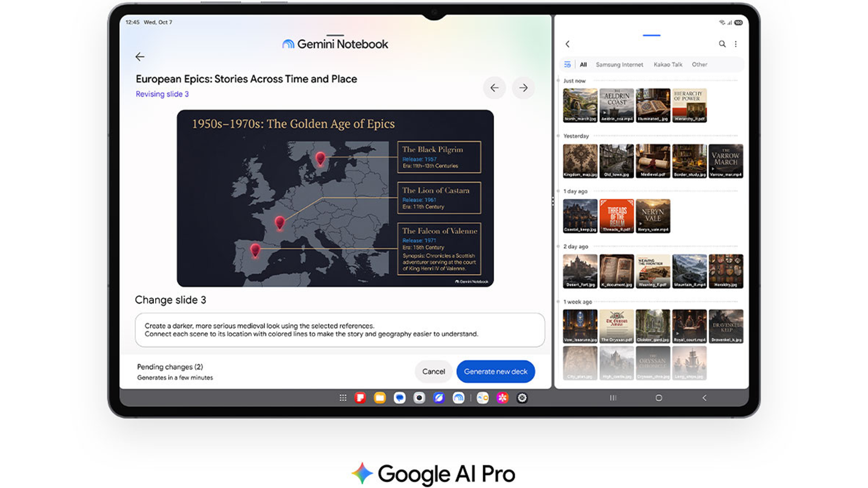Screen dimensions: 868x488
Task: Open the Medieval.pdf thumbnail
Action: (x=653, y=161)
